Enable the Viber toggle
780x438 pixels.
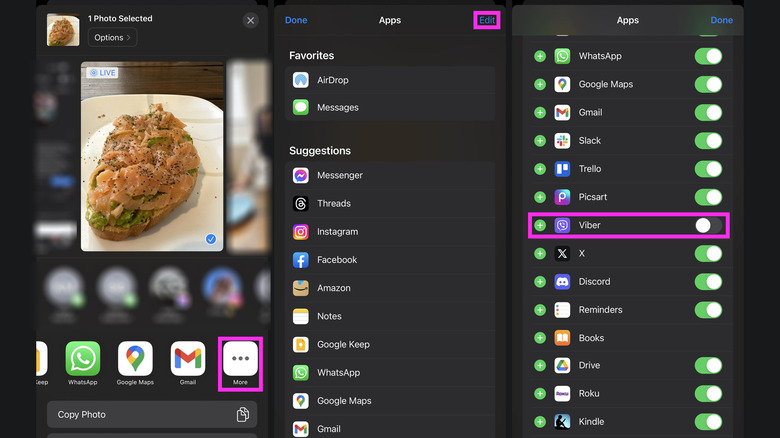click(708, 225)
